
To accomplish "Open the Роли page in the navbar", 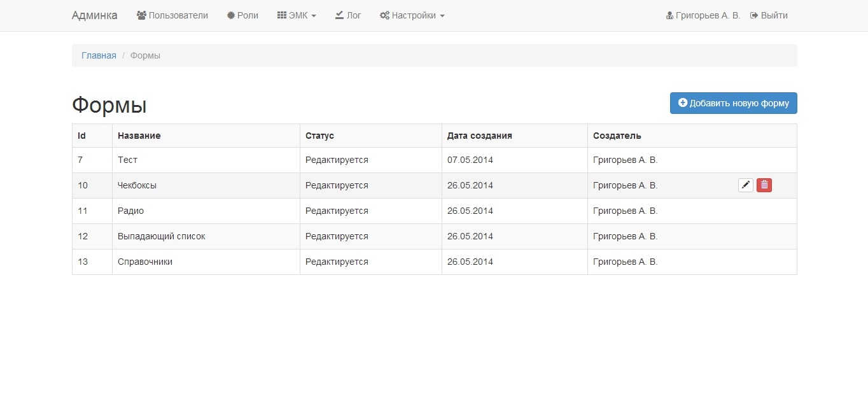I will pos(243,15).
